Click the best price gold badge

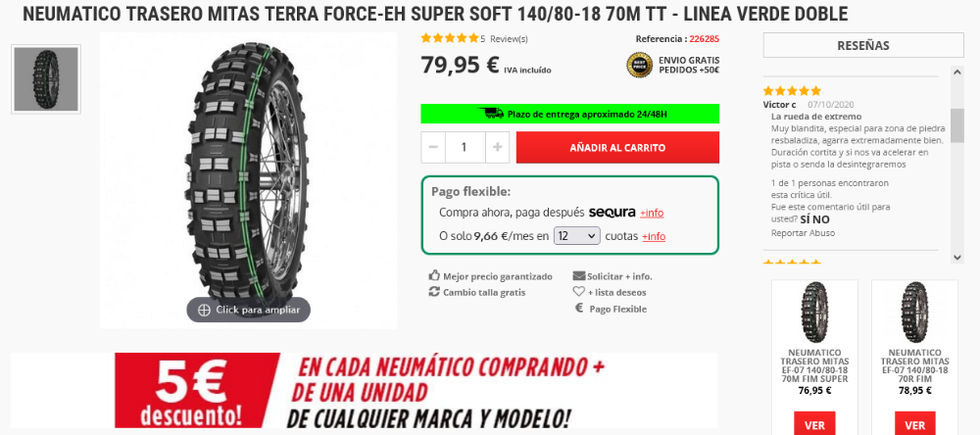point(639,65)
